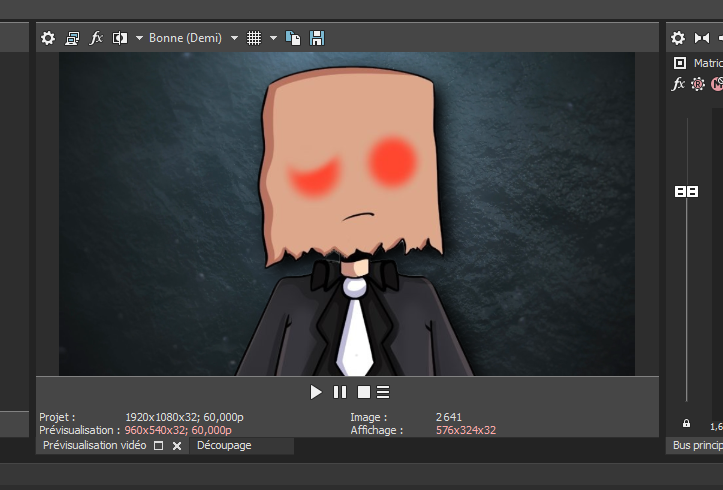Screen dimensions: 723x490
Task: Click the preview value 960x540x32; 60,000p
Action: (178, 430)
